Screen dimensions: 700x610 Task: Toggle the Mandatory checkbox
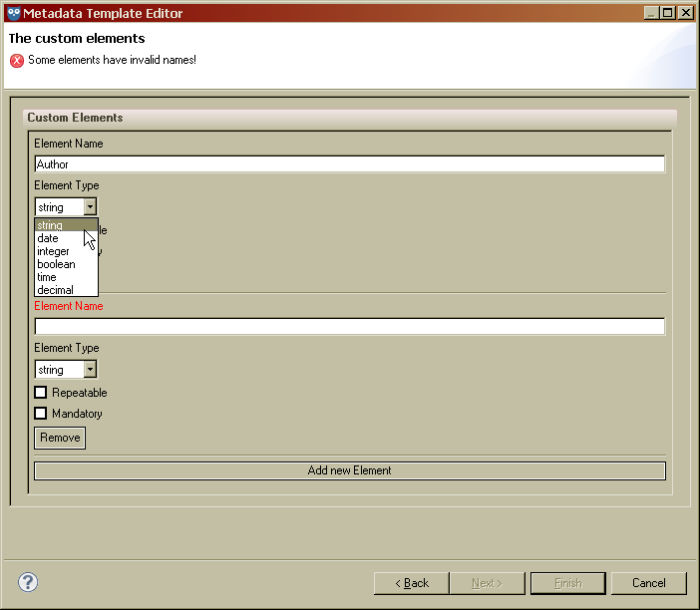pyautogui.click(x=41, y=414)
